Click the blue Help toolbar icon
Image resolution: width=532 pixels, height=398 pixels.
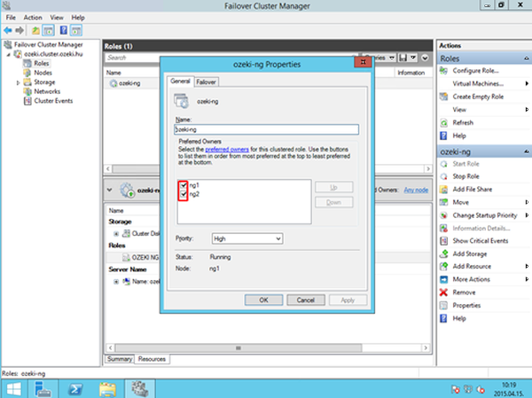[64, 30]
